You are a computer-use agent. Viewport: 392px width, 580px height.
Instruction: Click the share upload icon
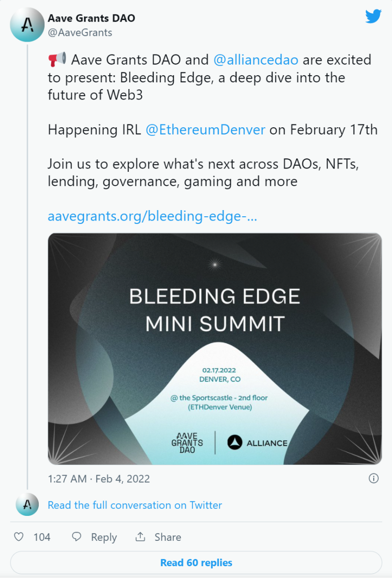coord(140,537)
